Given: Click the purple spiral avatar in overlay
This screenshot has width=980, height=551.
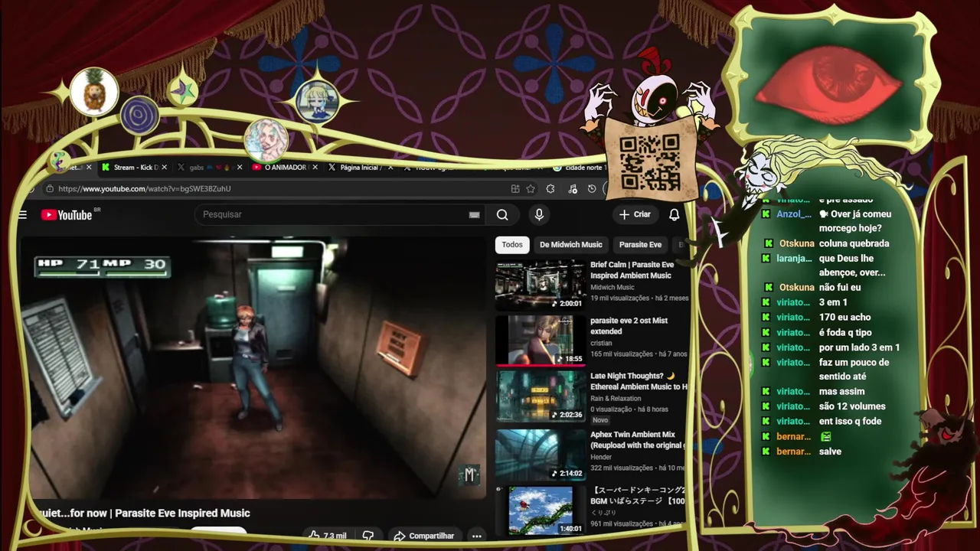Looking at the screenshot, I should click(x=139, y=116).
